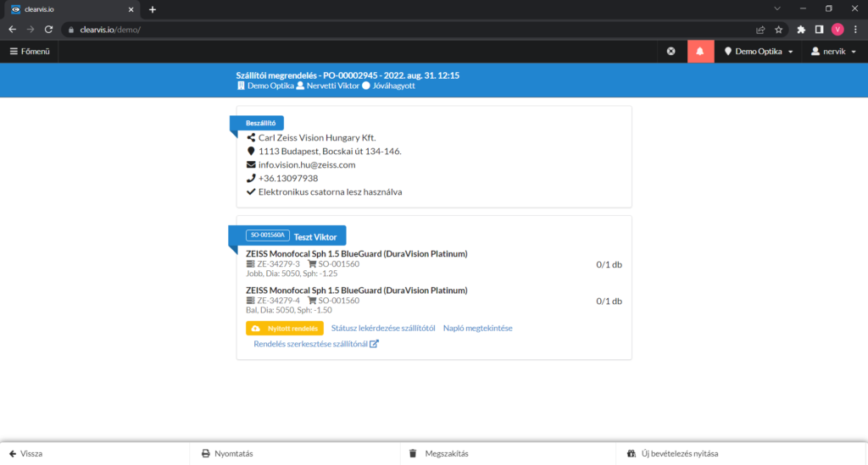
Task: Open the browser extensions puzzle icon
Action: (801, 30)
